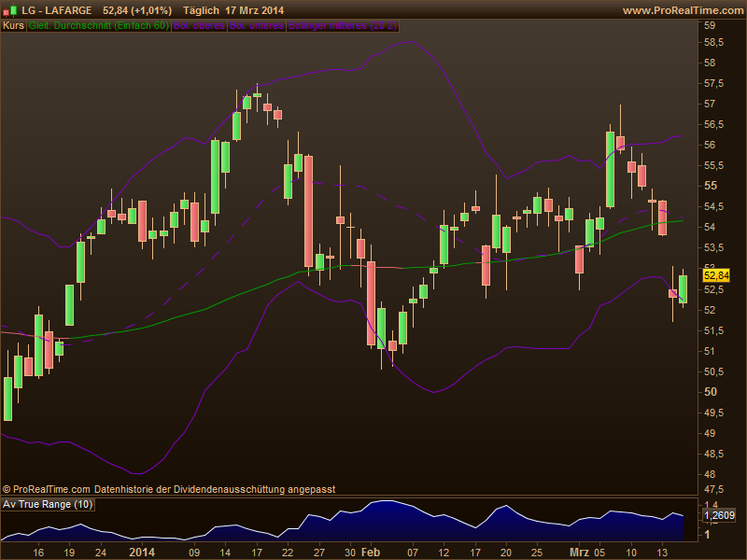Click the Datenhistorie der Dividendenausschüttung angepasst note
747x560 pixels.
(215, 489)
